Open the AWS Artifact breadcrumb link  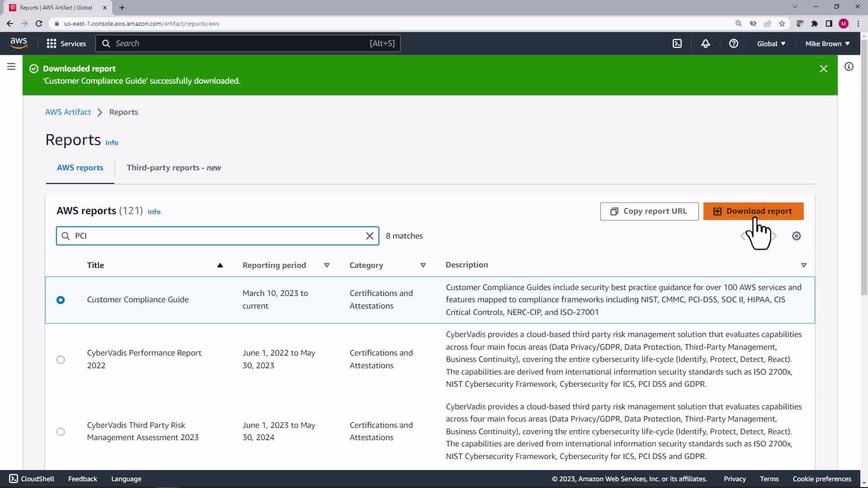click(x=68, y=112)
